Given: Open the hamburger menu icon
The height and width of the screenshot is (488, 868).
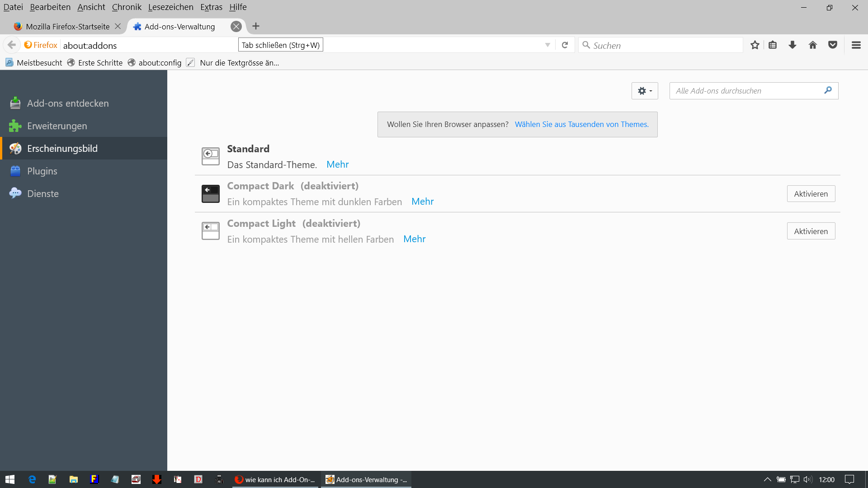Looking at the screenshot, I should click(856, 45).
